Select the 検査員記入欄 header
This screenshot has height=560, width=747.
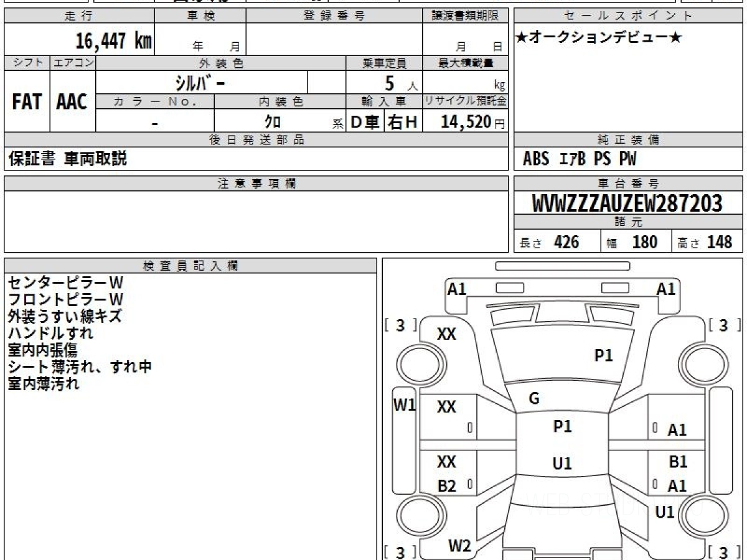190,266
